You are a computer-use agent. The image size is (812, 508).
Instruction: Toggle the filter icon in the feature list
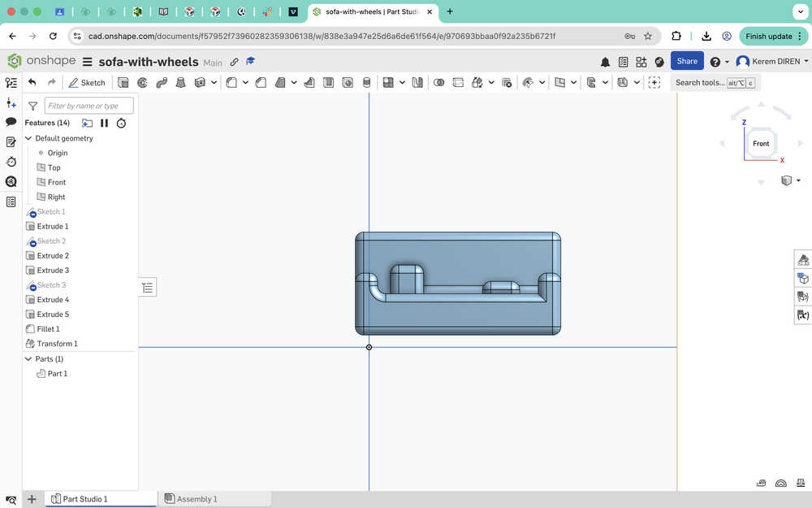click(x=32, y=106)
